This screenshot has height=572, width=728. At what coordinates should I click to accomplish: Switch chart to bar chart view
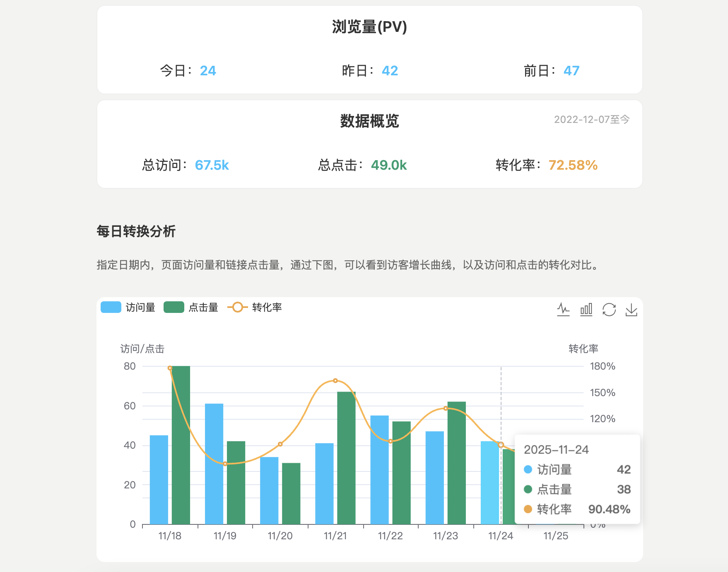(586, 310)
